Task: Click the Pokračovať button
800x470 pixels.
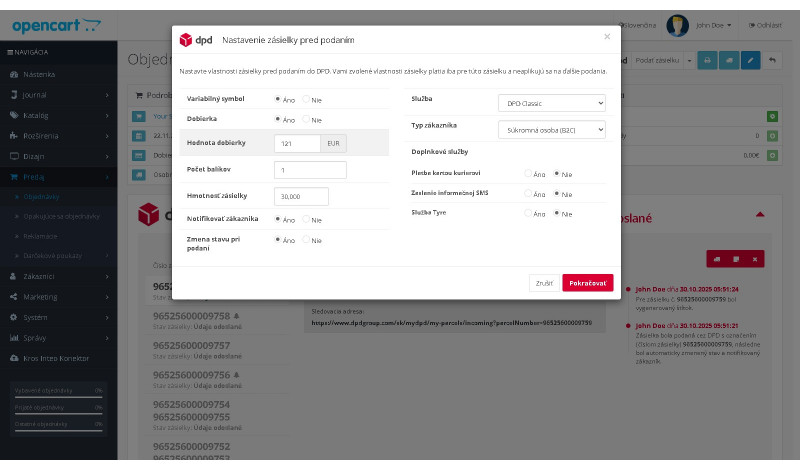Action: 588,283
